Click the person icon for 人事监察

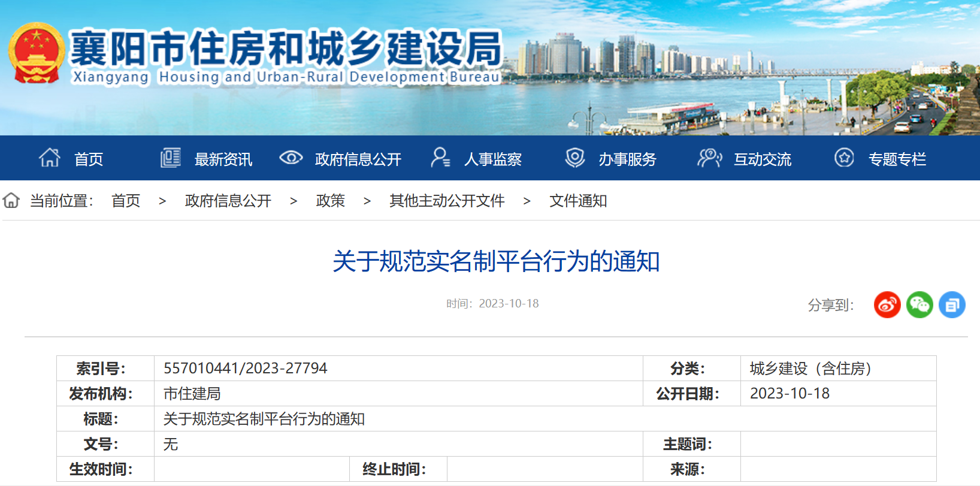point(440,158)
